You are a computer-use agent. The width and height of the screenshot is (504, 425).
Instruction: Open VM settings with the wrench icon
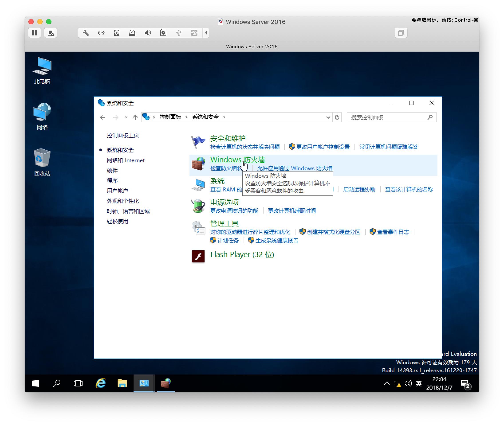pyautogui.click(x=86, y=33)
